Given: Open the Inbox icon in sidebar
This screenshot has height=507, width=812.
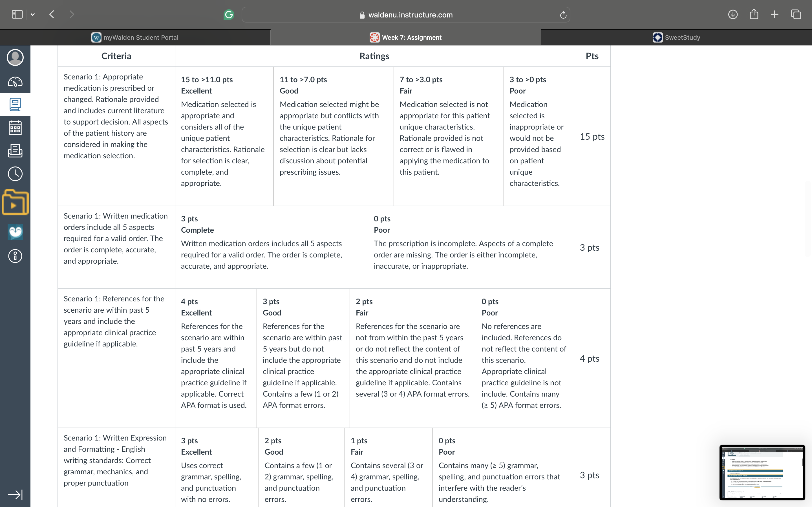Looking at the screenshot, I should click(x=15, y=151).
